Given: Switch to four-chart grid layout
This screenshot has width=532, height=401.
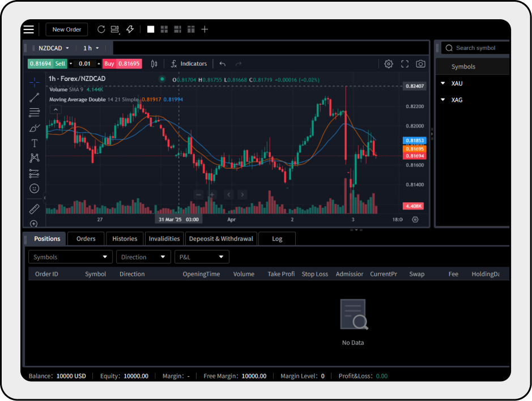Looking at the screenshot, I should pyautogui.click(x=164, y=29).
